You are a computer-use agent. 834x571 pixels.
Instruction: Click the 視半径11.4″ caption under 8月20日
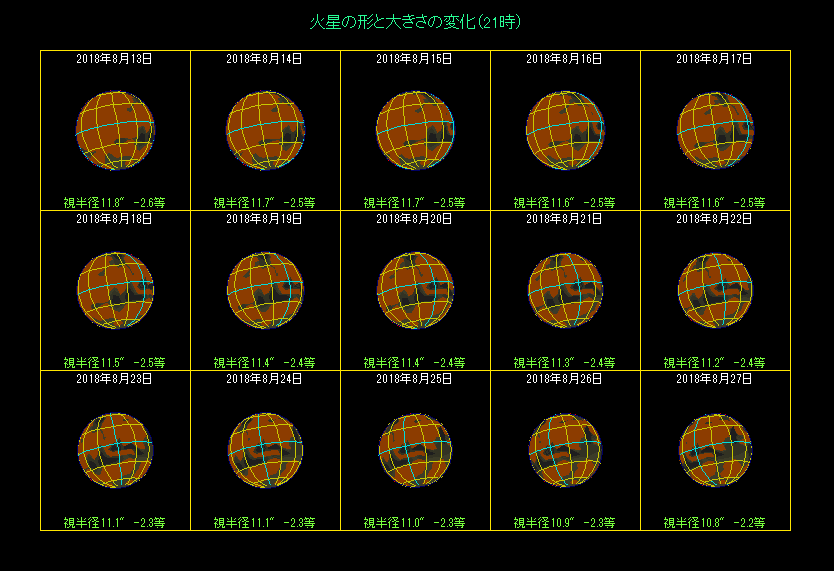[415, 362]
